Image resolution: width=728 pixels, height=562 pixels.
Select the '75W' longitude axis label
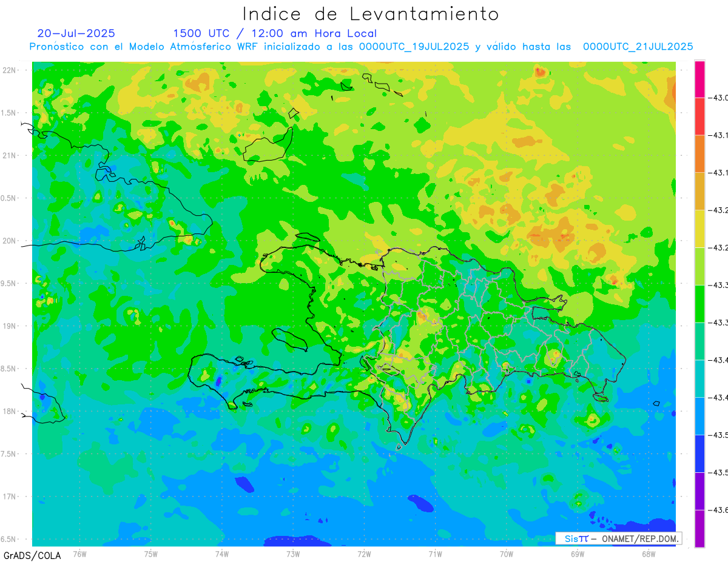(151, 554)
